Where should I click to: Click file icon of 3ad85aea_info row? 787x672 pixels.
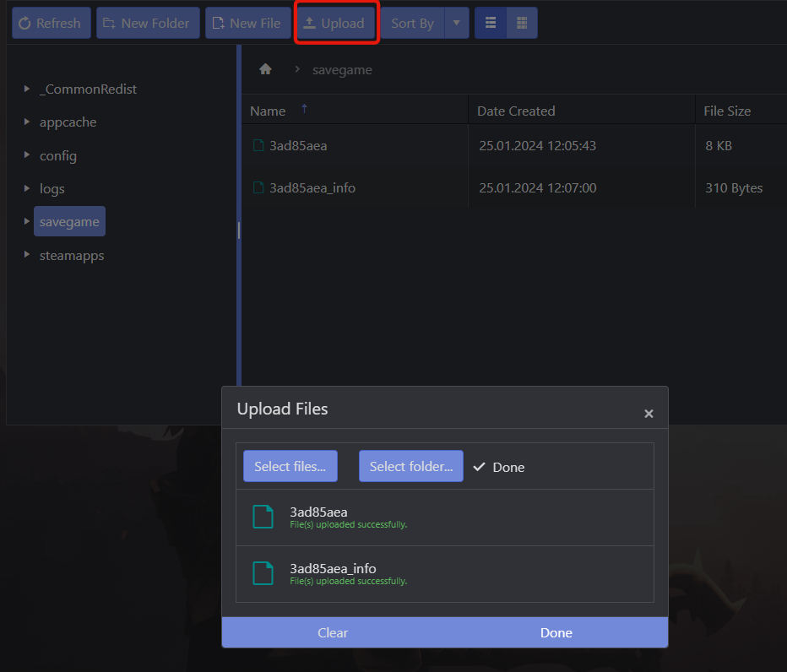pyautogui.click(x=258, y=187)
